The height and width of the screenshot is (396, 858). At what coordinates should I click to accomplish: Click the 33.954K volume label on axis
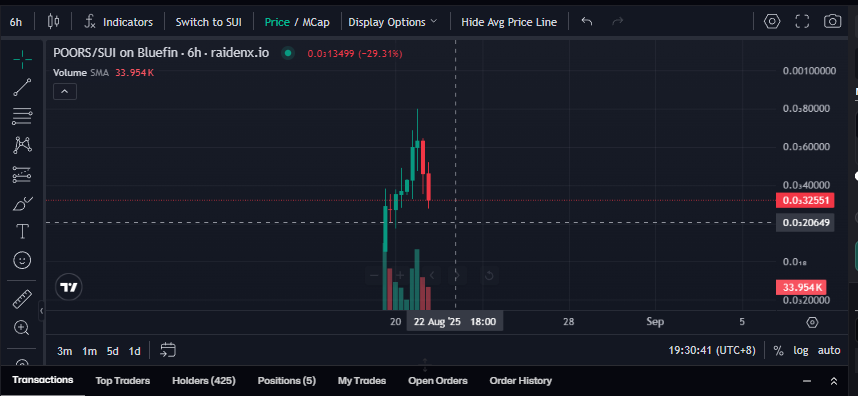tap(801, 287)
